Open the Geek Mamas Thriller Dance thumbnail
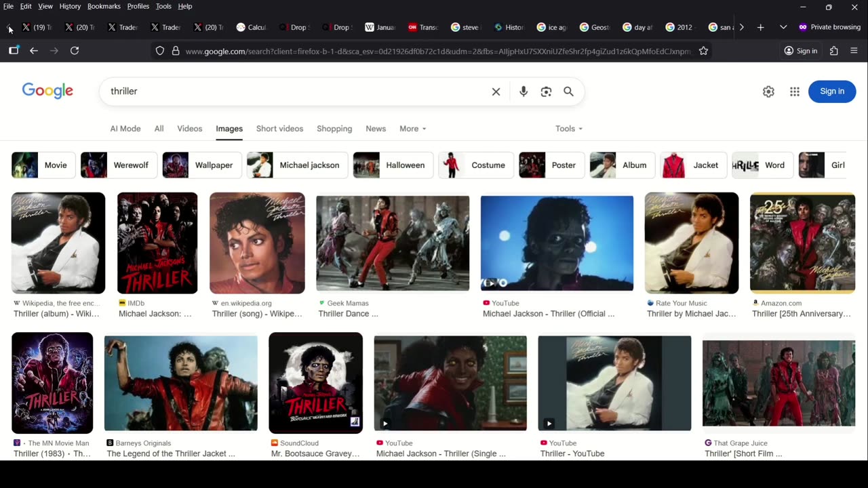Image resolution: width=868 pixels, height=488 pixels. click(393, 243)
